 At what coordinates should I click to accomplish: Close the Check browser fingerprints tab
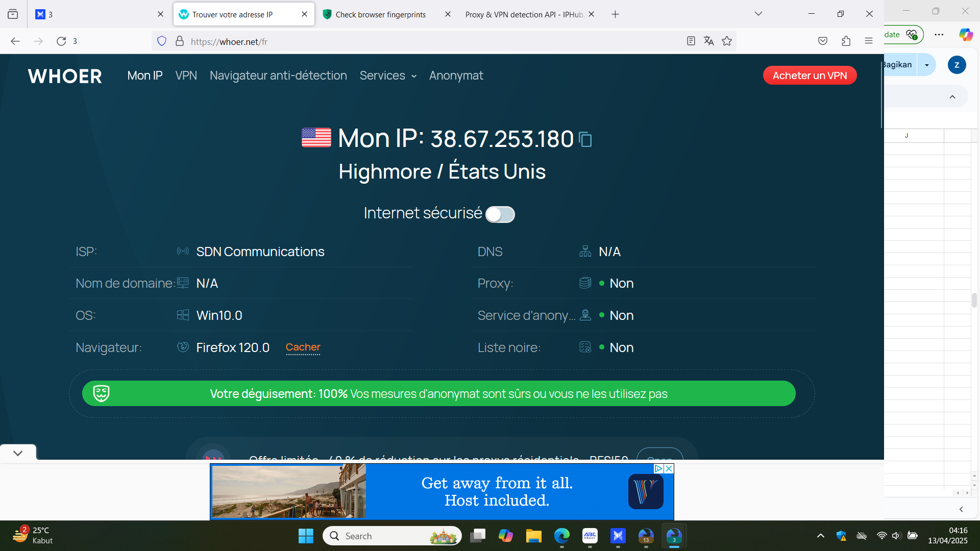(x=448, y=14)
